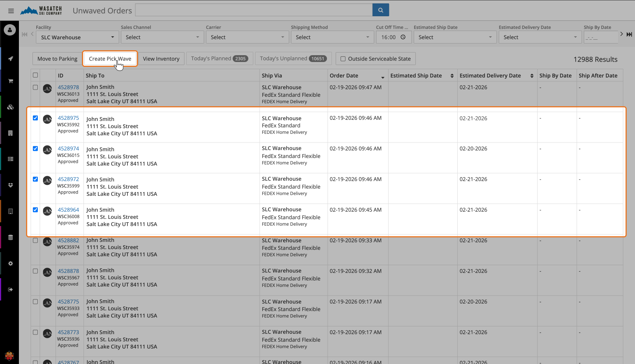The width and height of the screenshot is (635, 364).
Task: Open the server racks sidebar icon
Action: tap(11, 159)
